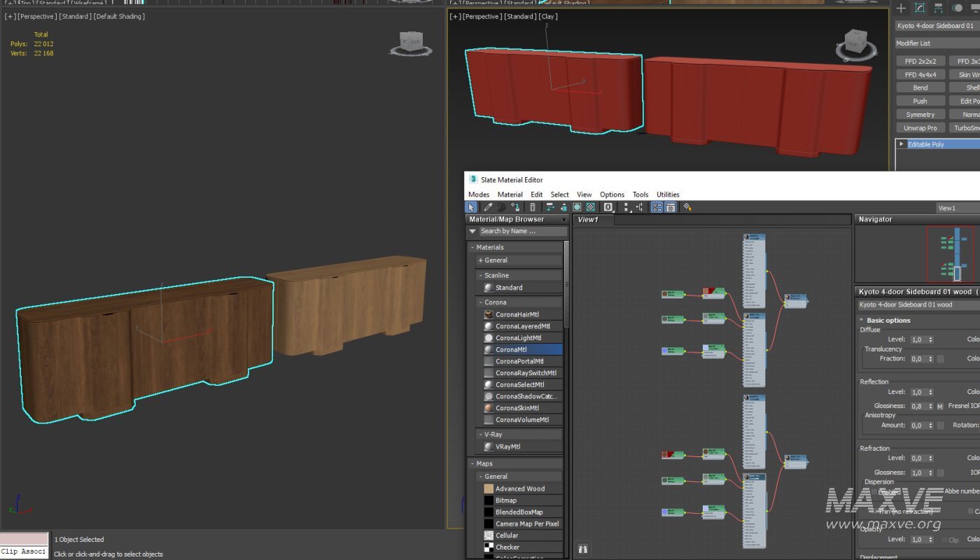Open the Hierarchy tab in command panel

tap(938, 8)
